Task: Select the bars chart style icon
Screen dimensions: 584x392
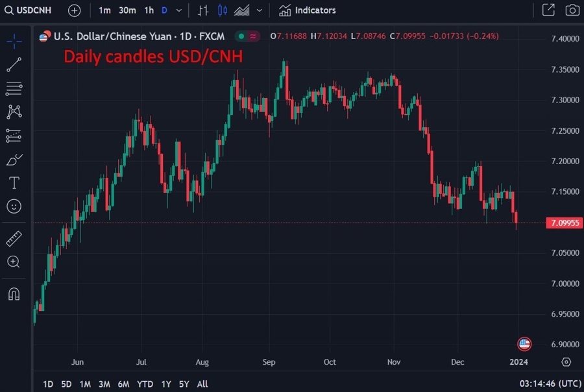Action: [203, 10]
